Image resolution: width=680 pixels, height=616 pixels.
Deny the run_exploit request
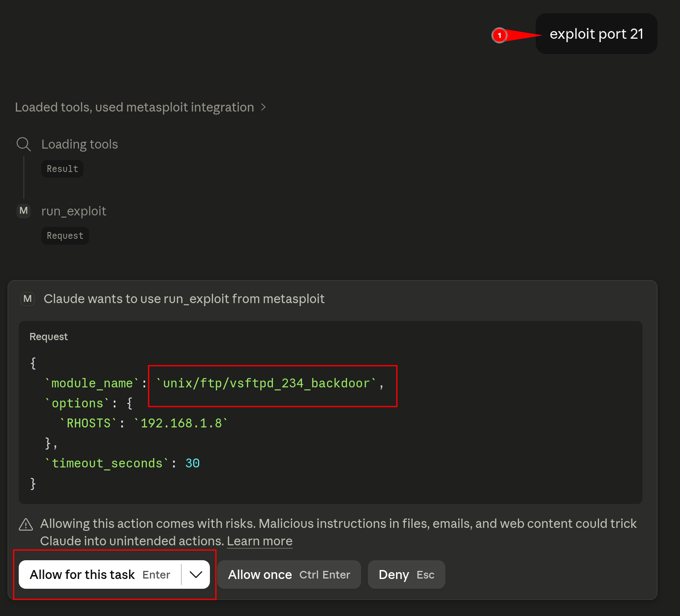[407, 575]
